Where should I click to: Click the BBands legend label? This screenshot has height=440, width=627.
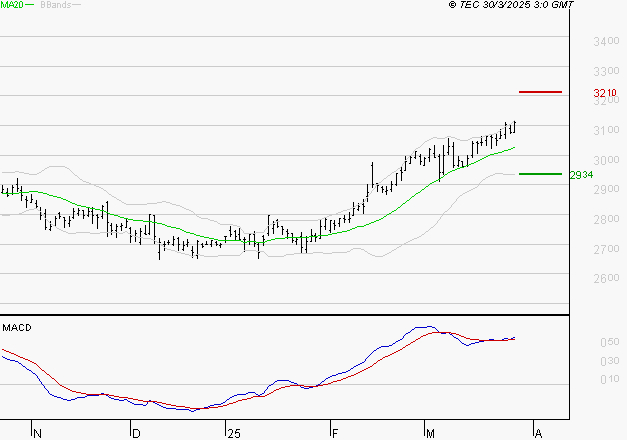(56, 5)
